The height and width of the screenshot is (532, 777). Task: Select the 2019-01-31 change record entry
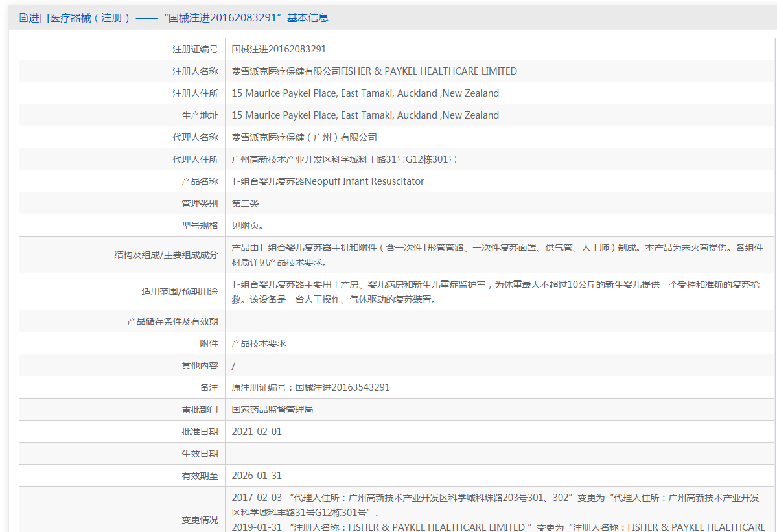pyautogui.click(x=498, y=527)
